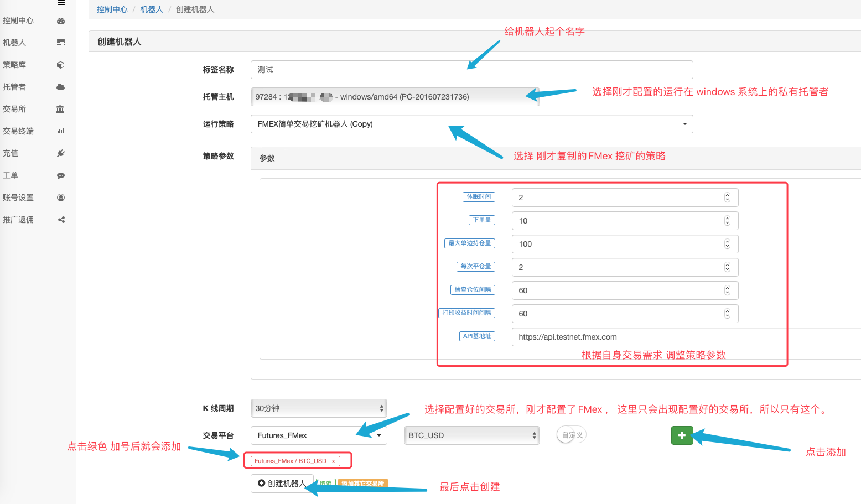
Task: Click the 充值 plug icon
Action: tap(61, 153)
